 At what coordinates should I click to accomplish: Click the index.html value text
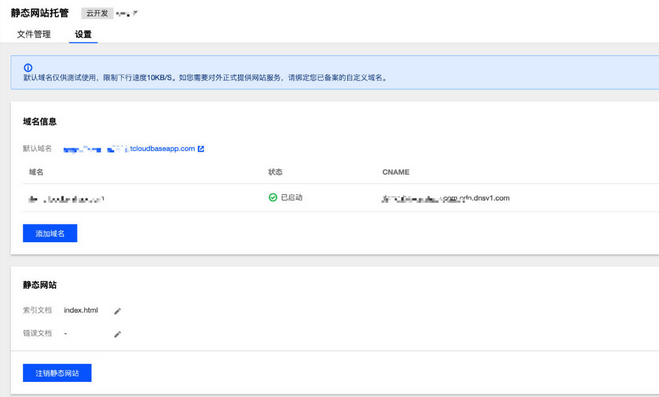click(x=81, y=310)
